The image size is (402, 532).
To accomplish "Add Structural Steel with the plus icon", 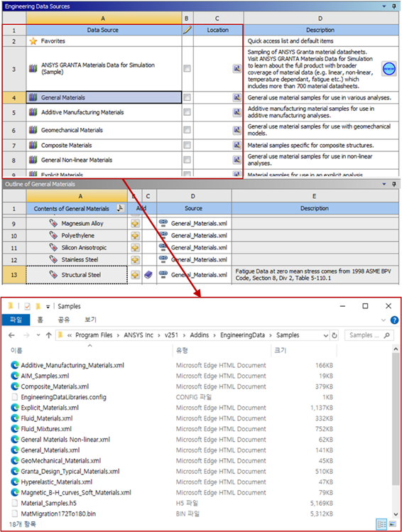I will coord(135,275).
